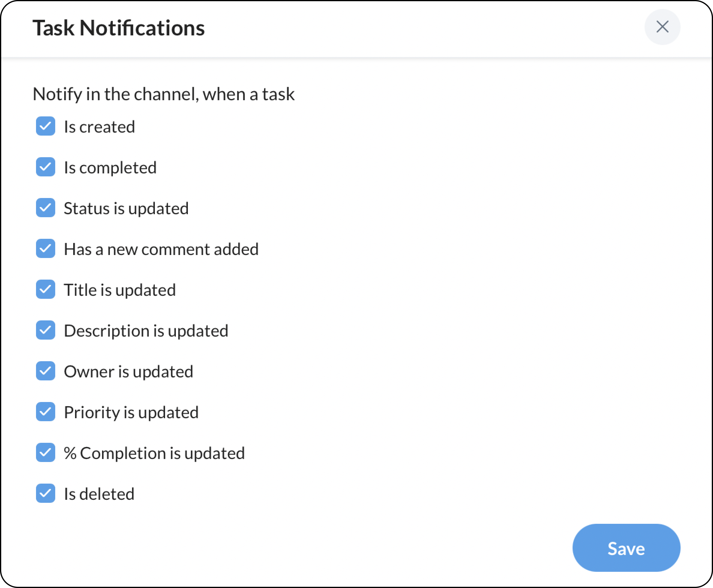Viewport: 713px width, 588px height.
Task: Uncheck the 'Owner is updated' checkbox
Action: point(45,371)
